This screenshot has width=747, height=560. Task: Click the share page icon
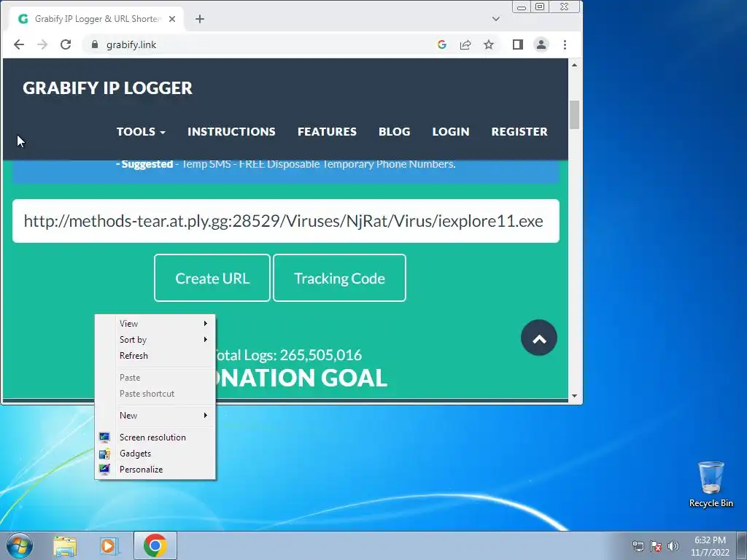tap(465, 44)
